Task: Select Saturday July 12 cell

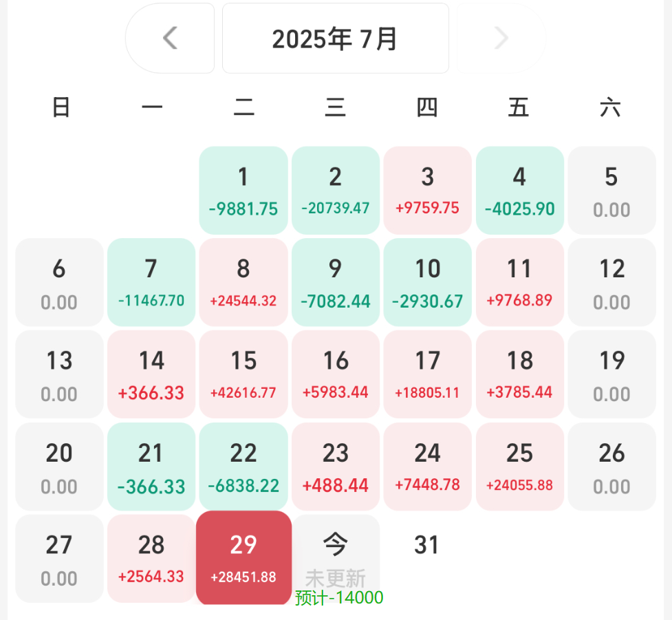Action: click(612, 282)
